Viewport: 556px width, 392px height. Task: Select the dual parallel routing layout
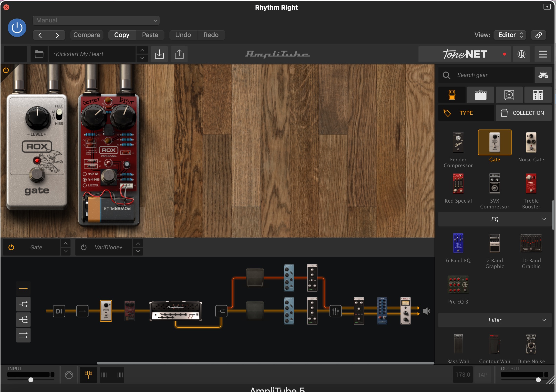(x=23, y=335)
